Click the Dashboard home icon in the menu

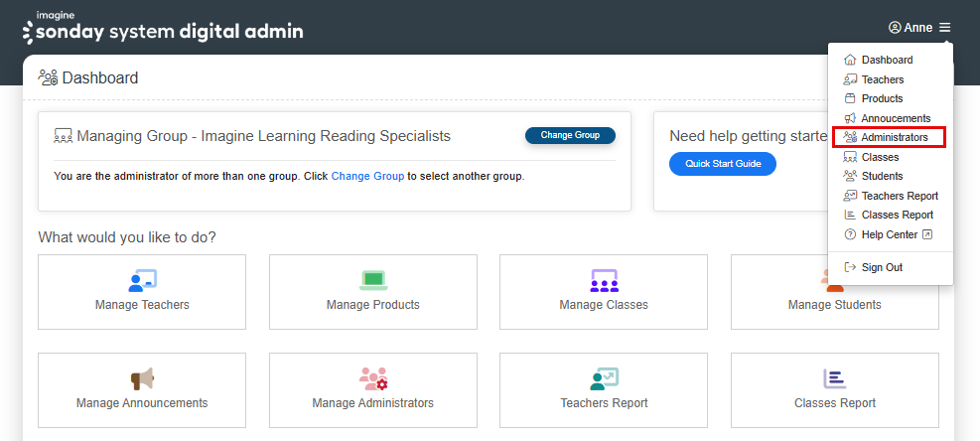850,60
